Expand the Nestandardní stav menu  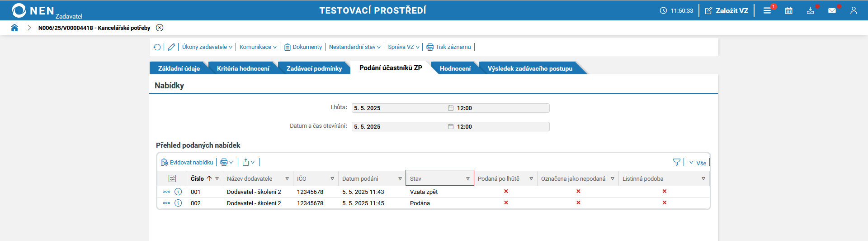click(x=355, y=47)
